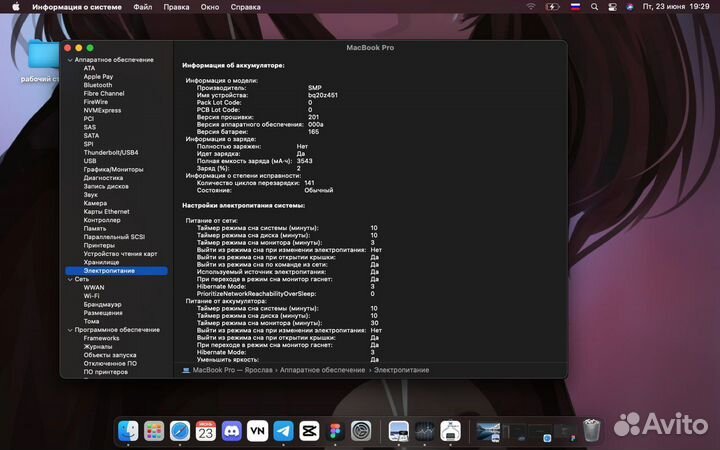Switch input source via Russian flag icon
Screen dimensions: 720x450
click(x=575, y=7)
